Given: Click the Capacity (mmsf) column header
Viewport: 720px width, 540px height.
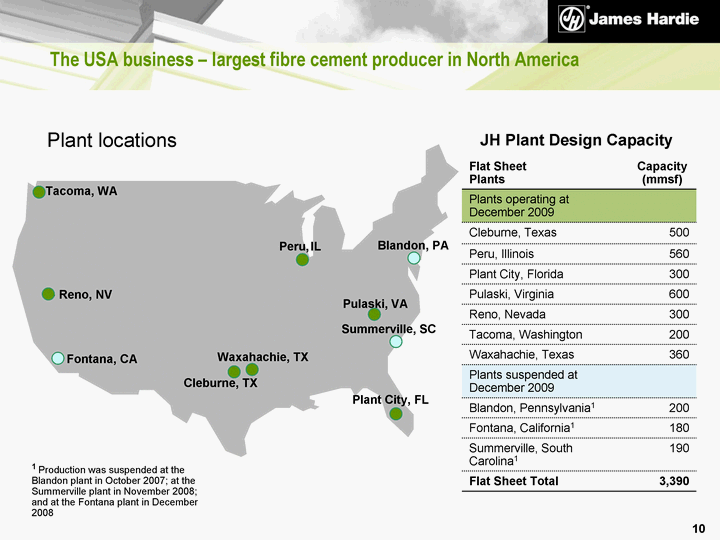Looking at the screenshot, I should [661, 172].
